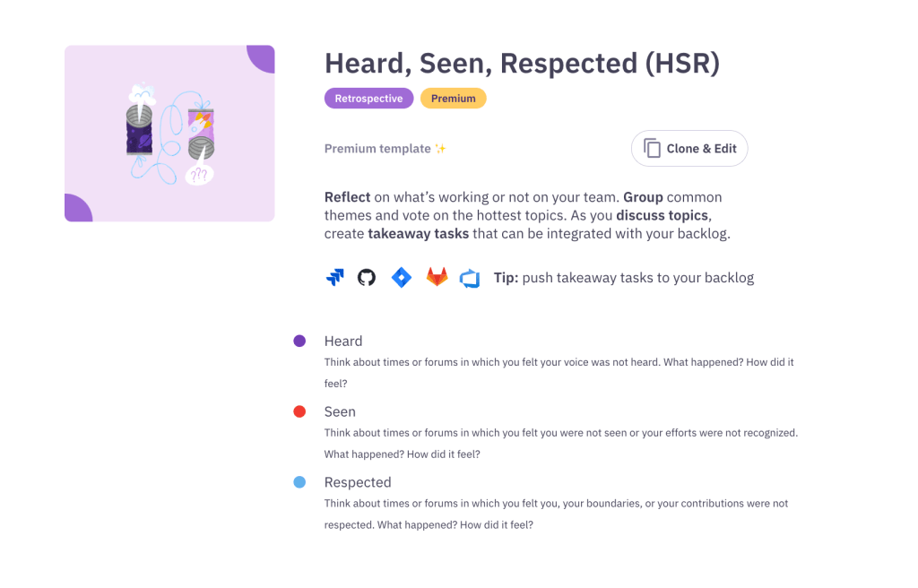The width and height of the screenshot is (918, 588).
Task: Click the copy icon inside Clone & Edit
Action: click(x=652, y=149)
